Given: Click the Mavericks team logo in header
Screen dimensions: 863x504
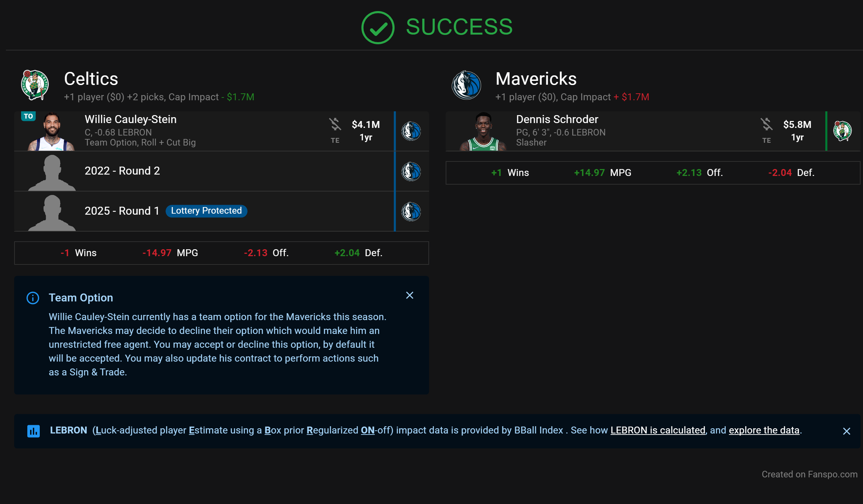Looking at the screenshot, I should point(466,85).
